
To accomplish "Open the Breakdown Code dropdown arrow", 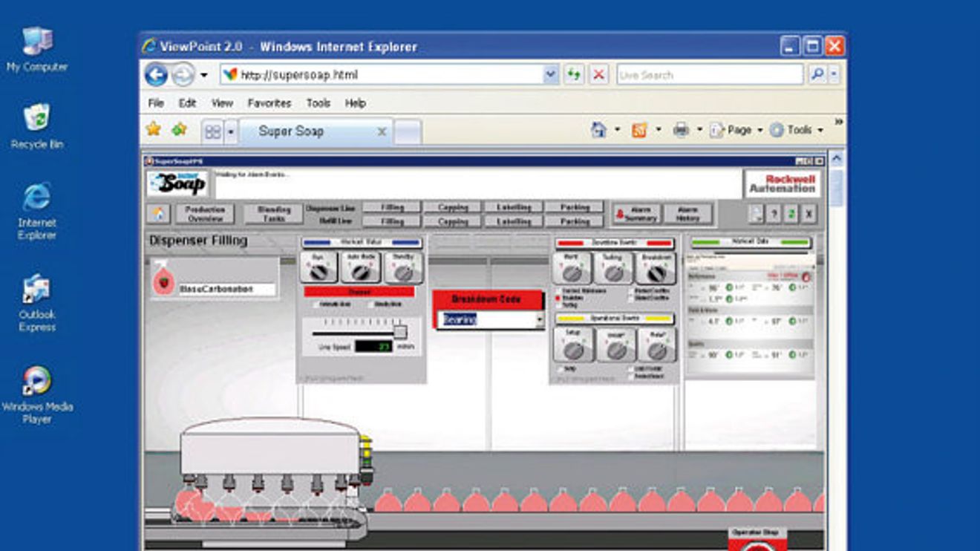I will click(x=539, y=320).
